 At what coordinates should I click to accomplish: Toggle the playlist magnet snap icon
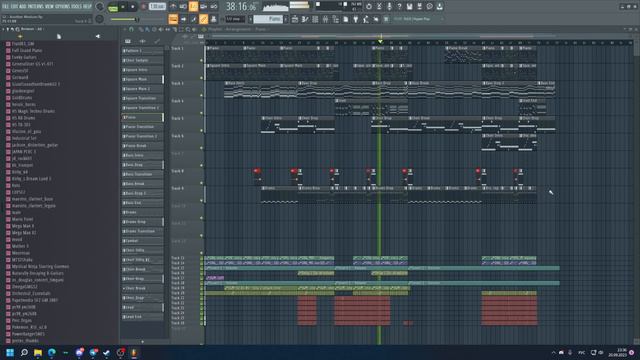pyautogui.click(x=131, y=29)
